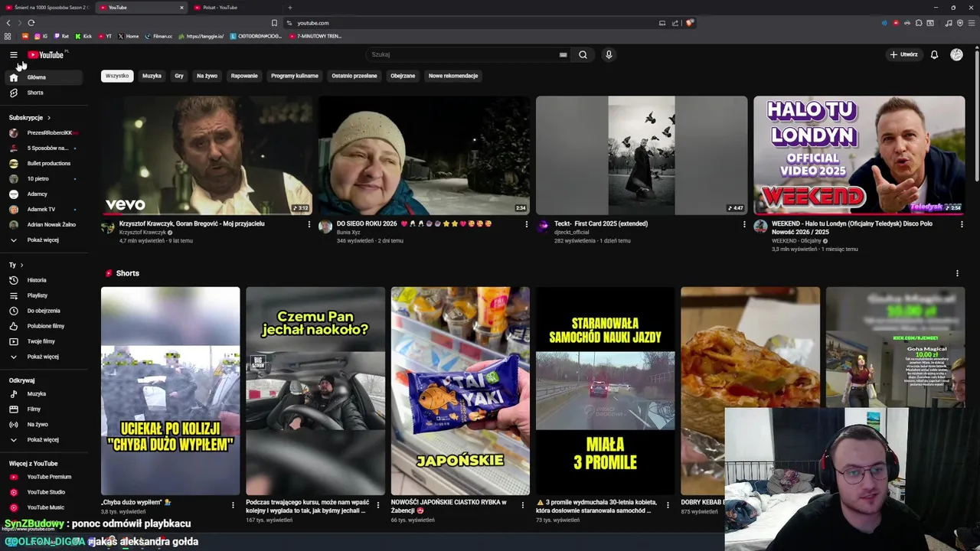
Task: Open the browser main menu icon
Action: click(972, 23)
